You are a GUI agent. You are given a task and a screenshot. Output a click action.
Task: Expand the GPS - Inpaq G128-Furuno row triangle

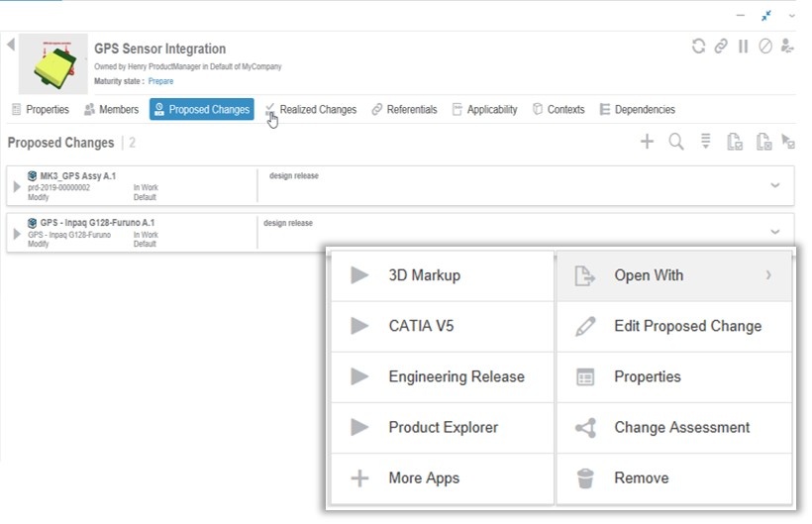[x=17, y=234]
